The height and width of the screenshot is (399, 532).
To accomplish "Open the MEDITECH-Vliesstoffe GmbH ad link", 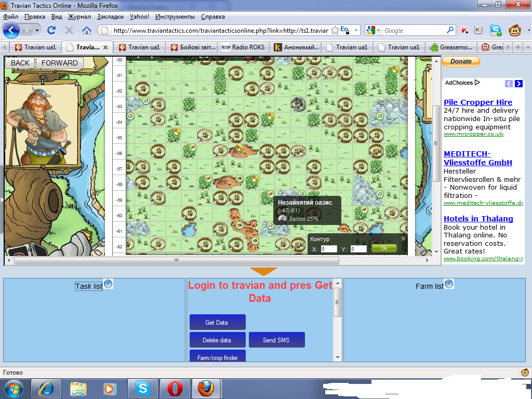I will point(478,158).
